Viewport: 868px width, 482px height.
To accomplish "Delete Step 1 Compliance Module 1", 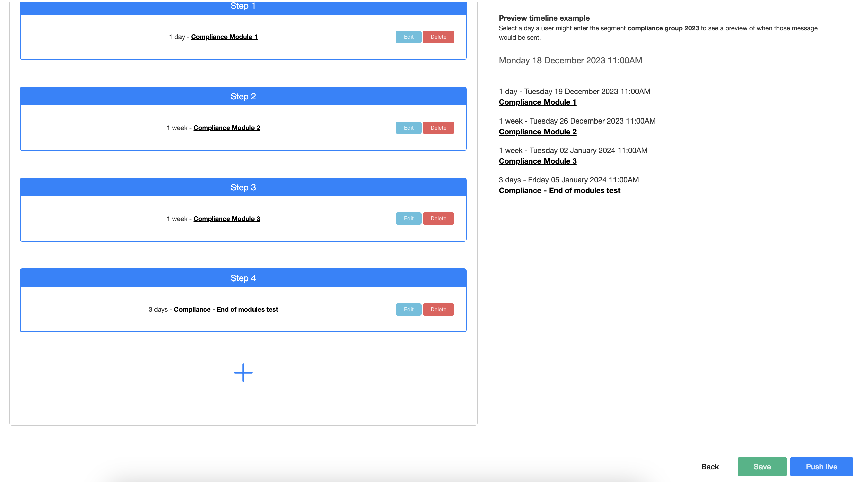I will pyautogui.click(x=438, y=37).
